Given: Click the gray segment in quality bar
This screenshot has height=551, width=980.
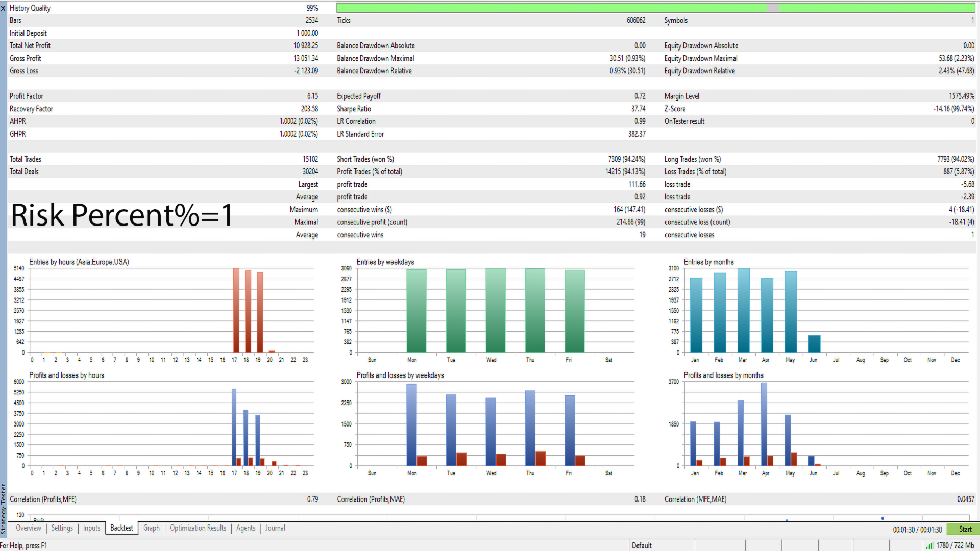Looking at the screenshot, I should [x=773, y=8].
